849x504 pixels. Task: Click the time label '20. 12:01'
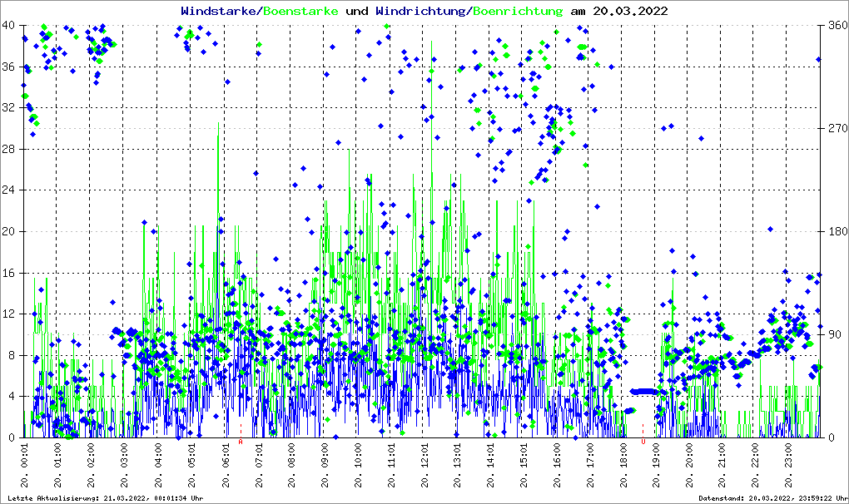[424, 465]
